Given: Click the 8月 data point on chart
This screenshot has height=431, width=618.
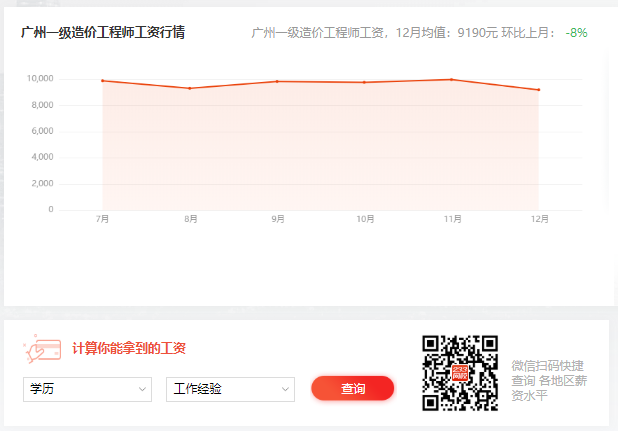Looking at the screenshot, I should click(190, 88).
